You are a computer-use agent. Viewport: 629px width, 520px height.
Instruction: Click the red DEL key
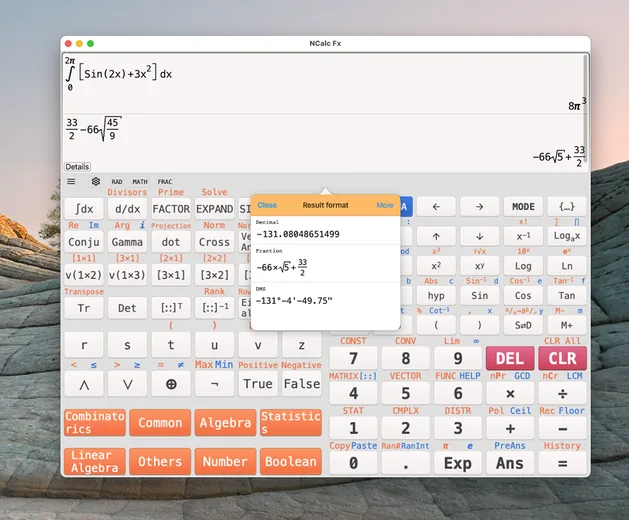pos(510,358)
